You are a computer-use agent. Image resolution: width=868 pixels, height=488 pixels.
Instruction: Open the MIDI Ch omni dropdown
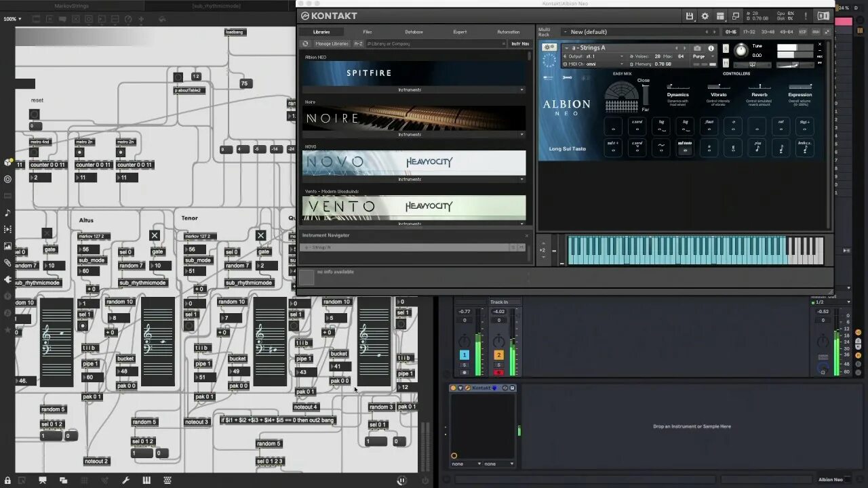(593, 64)
